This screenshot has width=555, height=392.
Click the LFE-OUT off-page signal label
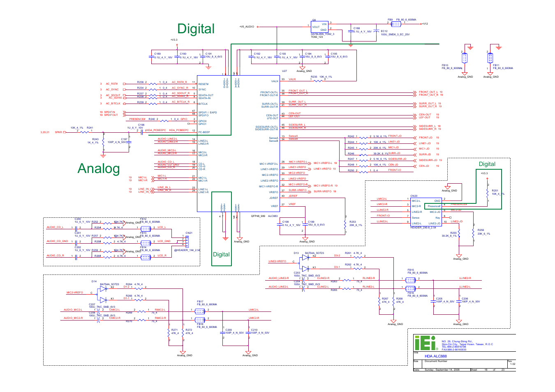tap(425, 118)
